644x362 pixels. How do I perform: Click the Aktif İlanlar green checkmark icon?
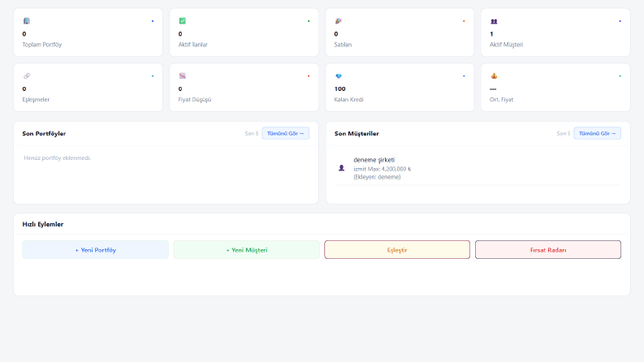click(x=183, y=21)
